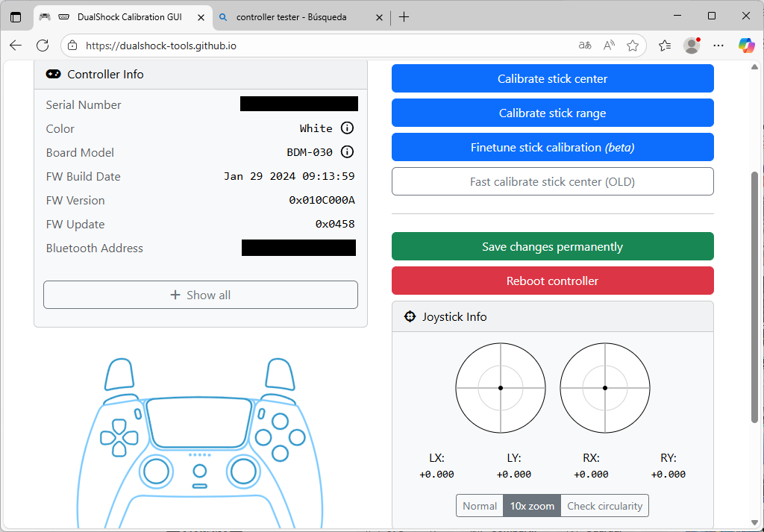The image size is (764, 532).
Task: Switch to DualShock Calibration GUI tab
Action: click(123, 18)
